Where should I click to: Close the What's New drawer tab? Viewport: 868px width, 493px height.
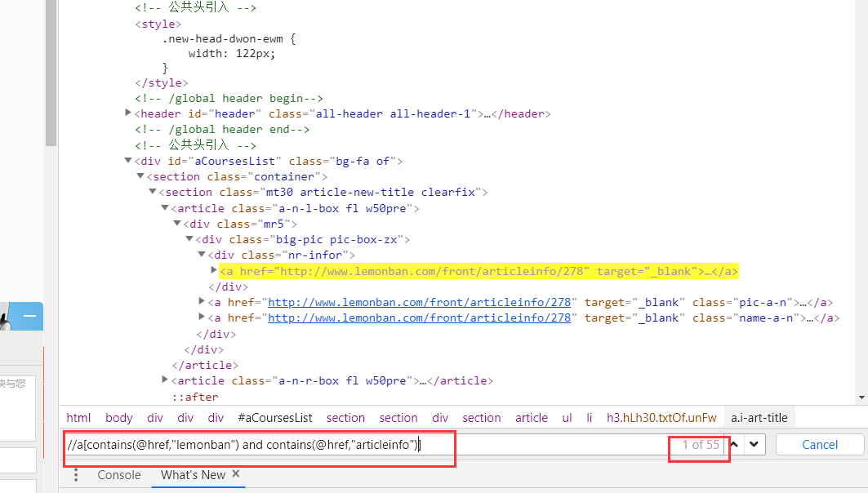point(236,473)
